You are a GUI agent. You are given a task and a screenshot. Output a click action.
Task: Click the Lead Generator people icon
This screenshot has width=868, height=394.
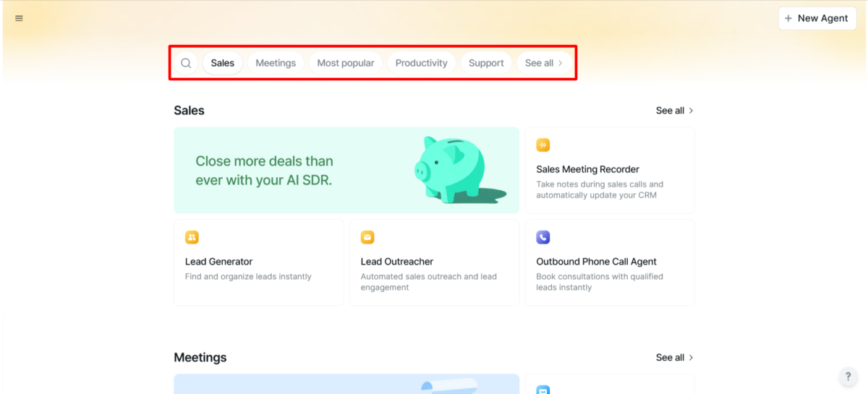pyautogui.click(x=192, y=237)
